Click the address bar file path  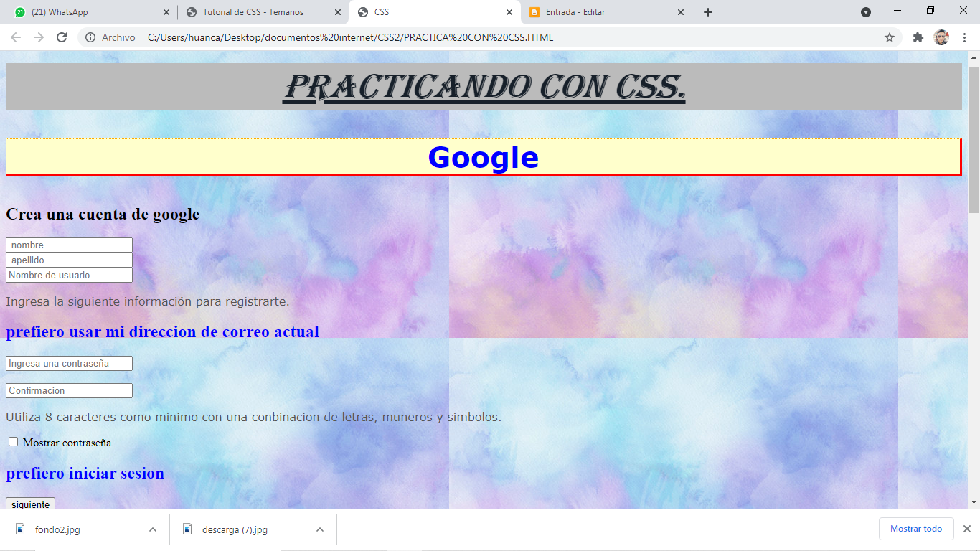coord(350,37)
